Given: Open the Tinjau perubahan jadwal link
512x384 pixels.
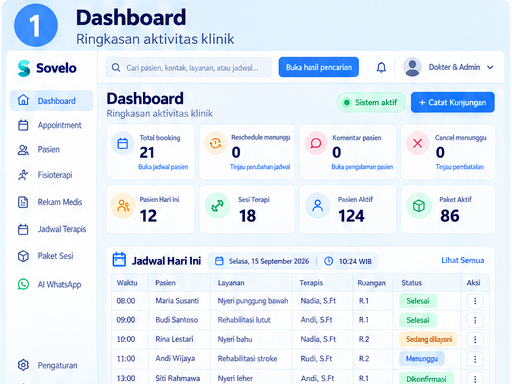Looking at the screenshot, I should coord(260,167).
